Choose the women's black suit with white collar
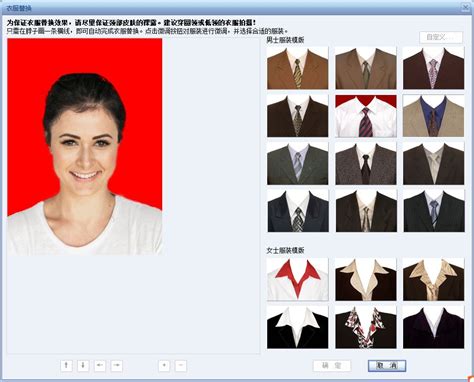This screenshot has width=474, height=382. 297,327
